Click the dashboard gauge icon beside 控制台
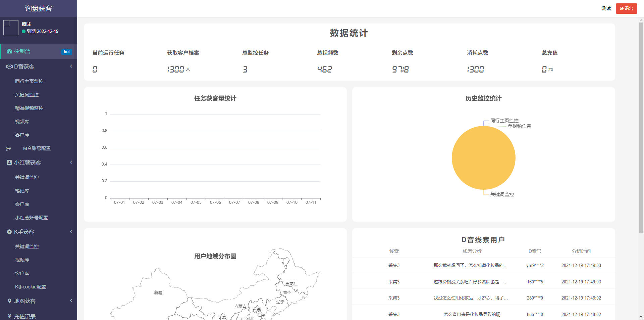This screenshot has width=644, height=320. pos(9,51)
